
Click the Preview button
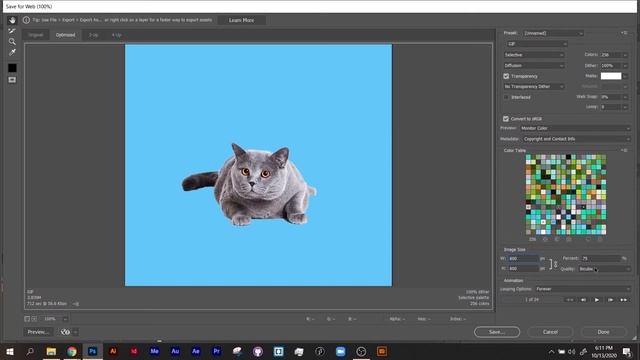pyautogui.click(x=38, y=332)
